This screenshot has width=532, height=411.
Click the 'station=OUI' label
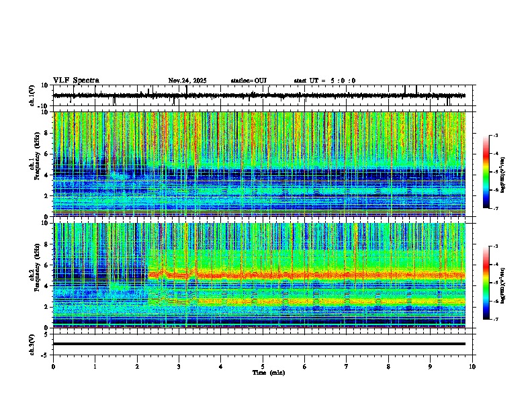tap(249, 81)
